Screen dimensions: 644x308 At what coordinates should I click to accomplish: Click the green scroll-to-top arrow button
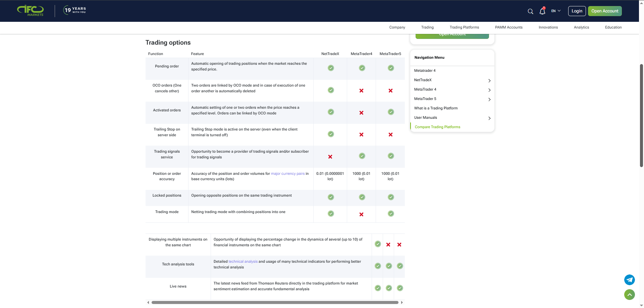(629, 295)
